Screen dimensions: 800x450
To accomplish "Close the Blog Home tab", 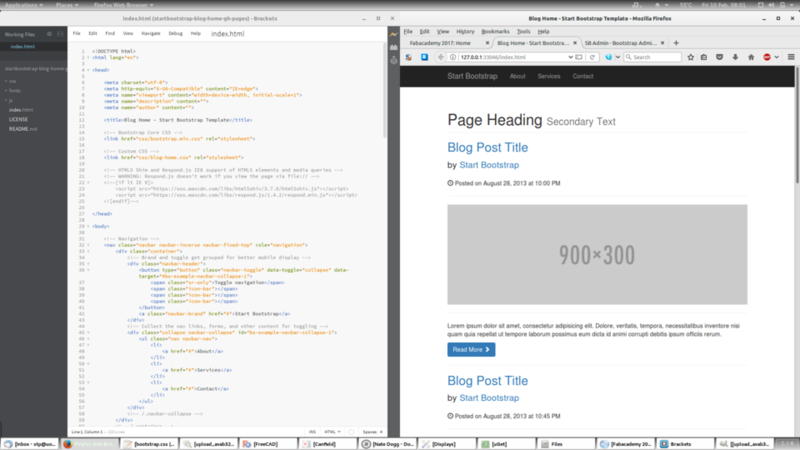I will click(x=575, y=43).
